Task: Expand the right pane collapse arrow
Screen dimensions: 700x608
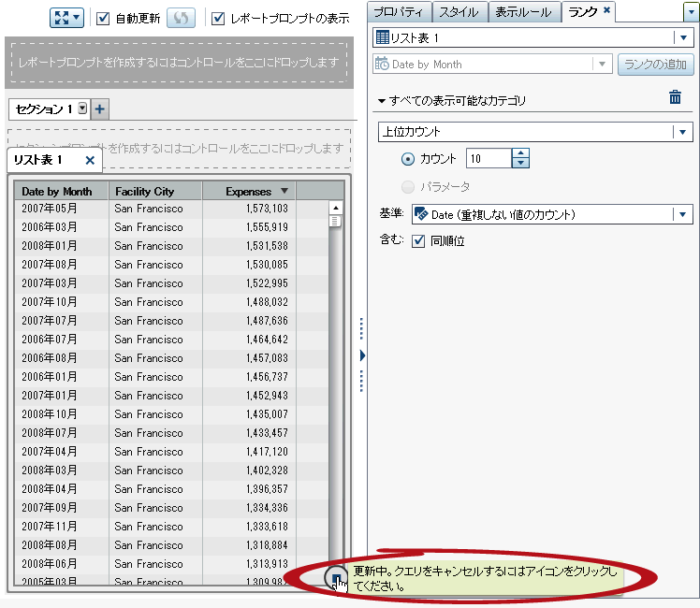Action: click(362, 355)
